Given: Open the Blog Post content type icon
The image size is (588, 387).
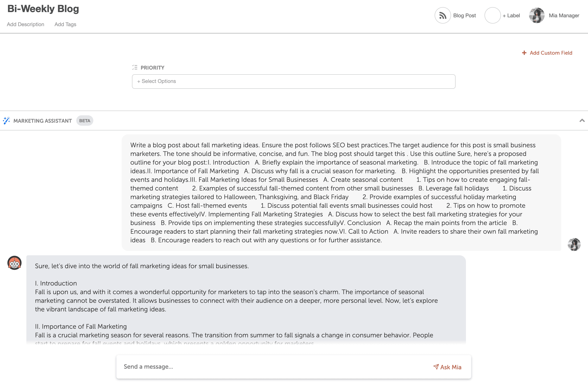Looking at the screenshot, I should coord(443,15).
